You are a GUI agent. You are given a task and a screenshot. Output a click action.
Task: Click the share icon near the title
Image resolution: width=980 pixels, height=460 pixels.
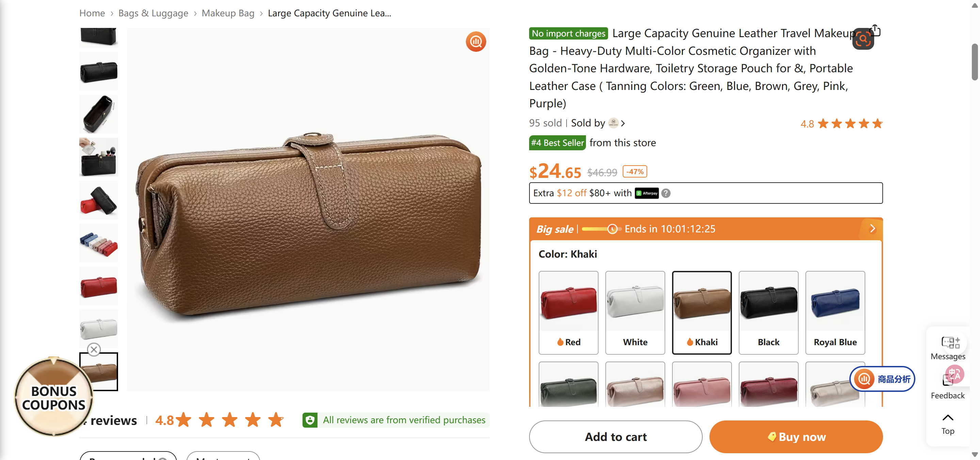pyautogui.click(x=875, y=30)
